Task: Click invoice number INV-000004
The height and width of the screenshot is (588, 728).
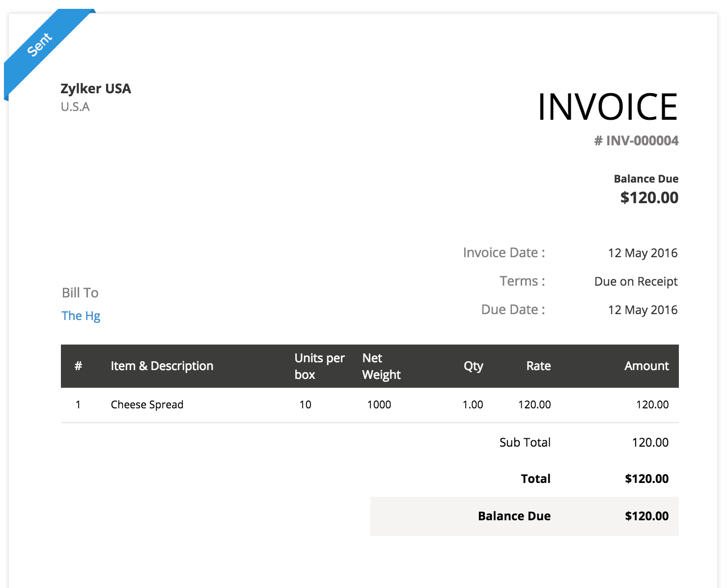Action: point(636,141)
